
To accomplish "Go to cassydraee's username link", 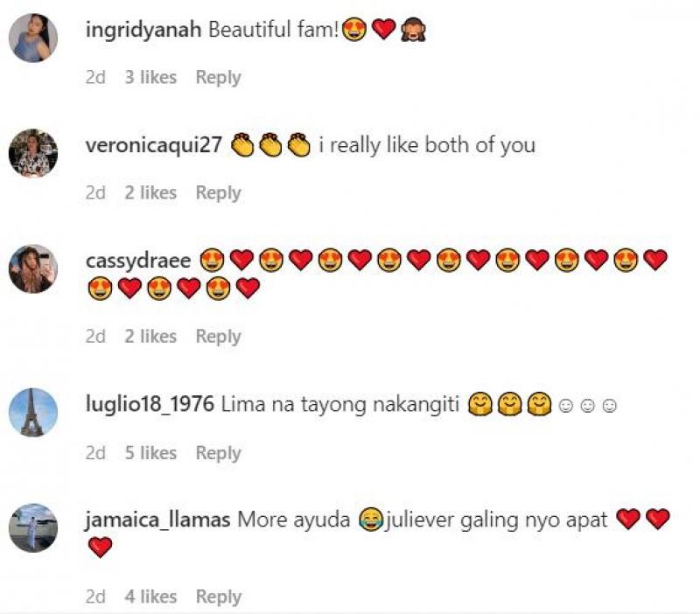I will pos(138,261).
